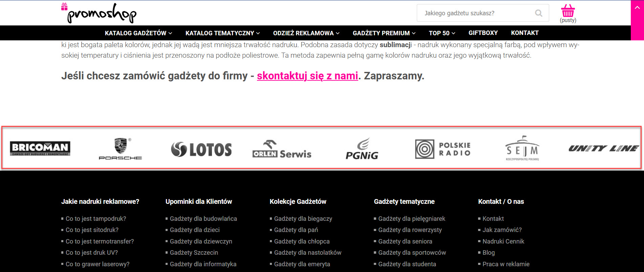Click the Unity Line logo
644x272 pixels.
pyautogui.click(x=603, y=148)
